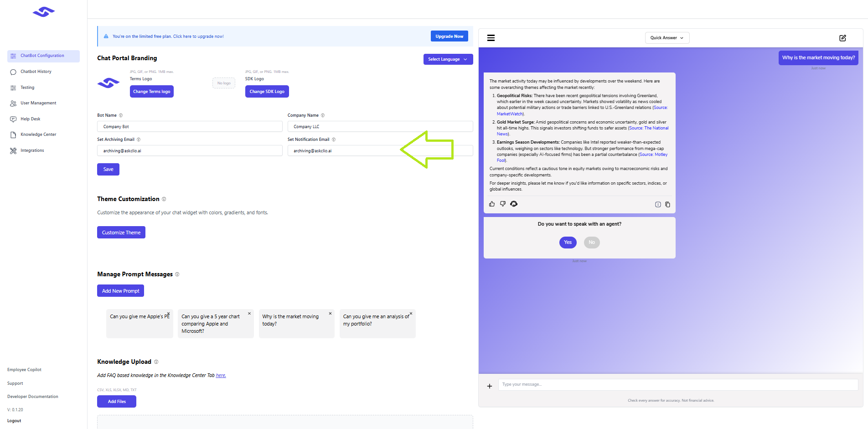Remove the 'Why is the market moving today?' prompt
The height and width of the screenshot is (429, 868).
coord(330,314)
